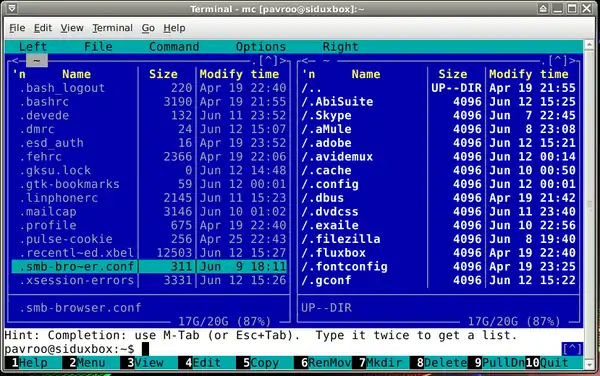Open the Left panel dropdown menu
This screenshot has width=600, height=376.
[33, 47]
